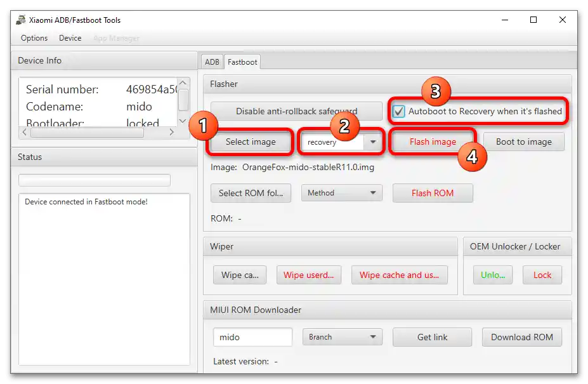
Task: Click the Device Info scroll right arrow
Action: (x=171, y=132)
